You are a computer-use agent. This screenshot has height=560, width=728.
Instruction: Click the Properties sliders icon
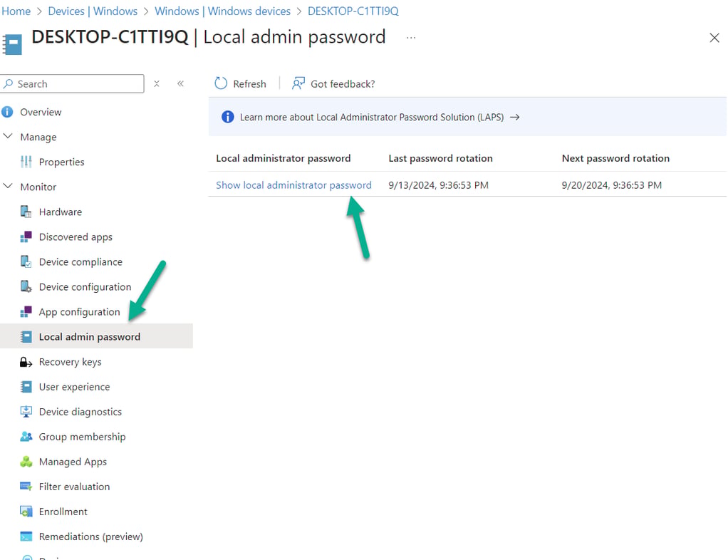(26, 162)
